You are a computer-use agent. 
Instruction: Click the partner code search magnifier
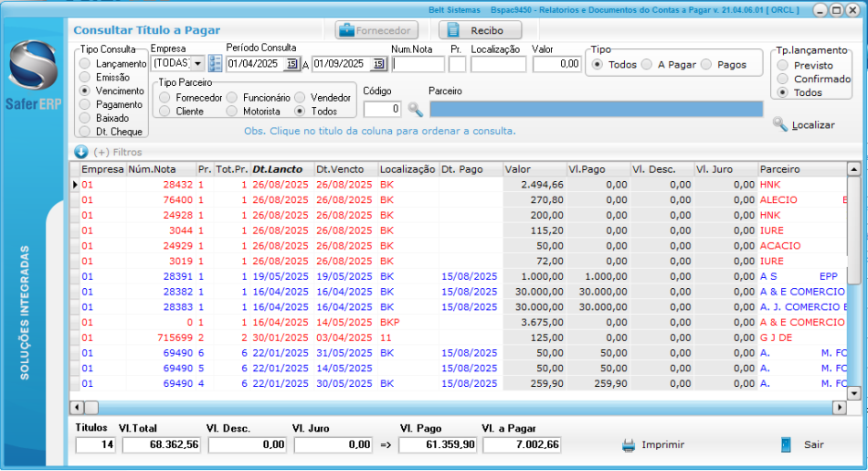(416, 110)
